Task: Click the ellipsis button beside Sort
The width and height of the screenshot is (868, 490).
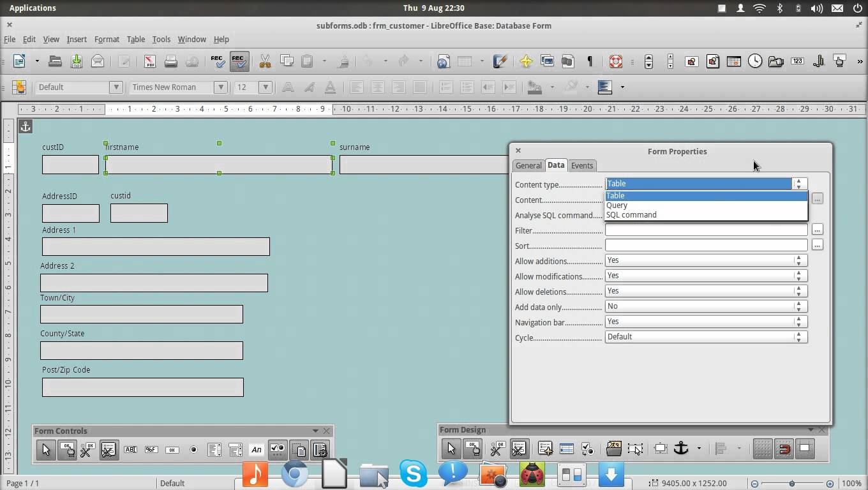Action: pyautogui.click(x=818, y=245)
